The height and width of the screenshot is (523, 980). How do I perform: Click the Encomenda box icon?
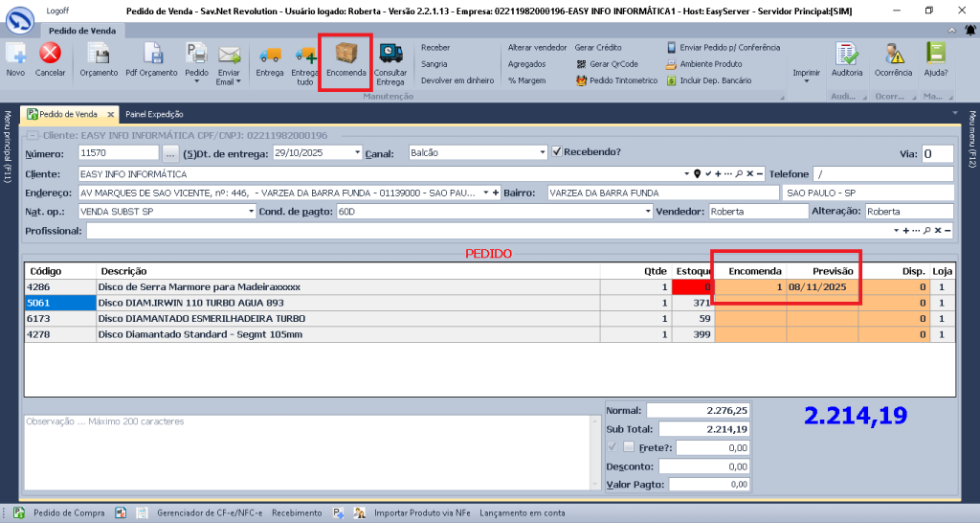(345, 54)
